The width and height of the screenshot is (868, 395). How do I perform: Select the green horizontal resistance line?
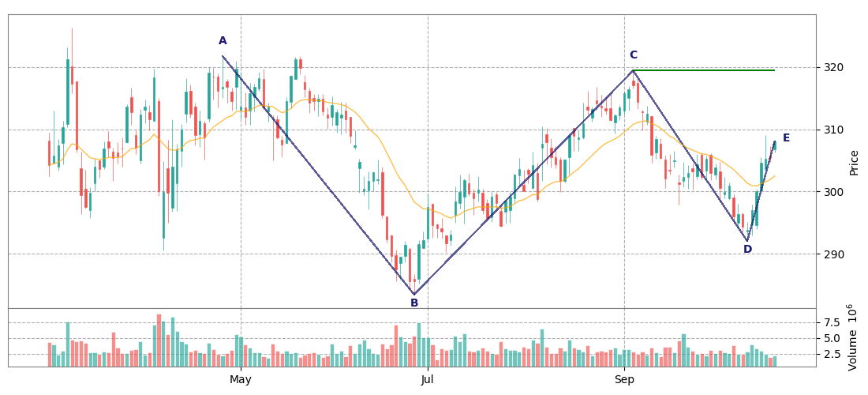pos(704,70)
